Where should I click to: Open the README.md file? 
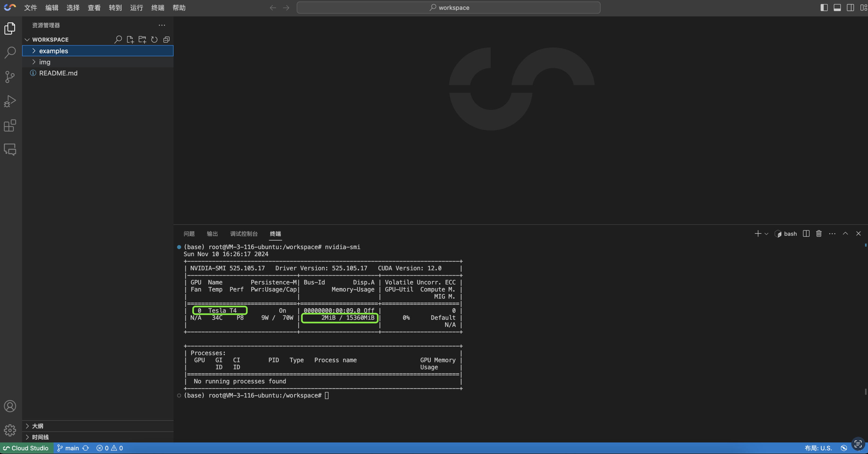[98, 73]
